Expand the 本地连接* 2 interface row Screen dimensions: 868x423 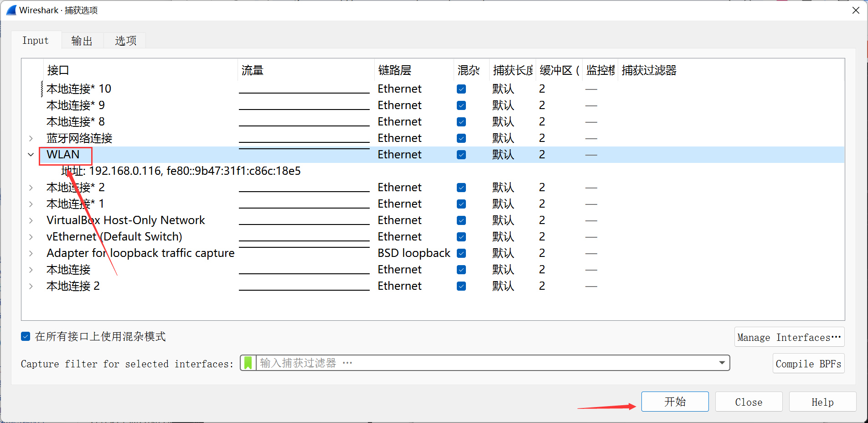(31, 188)
